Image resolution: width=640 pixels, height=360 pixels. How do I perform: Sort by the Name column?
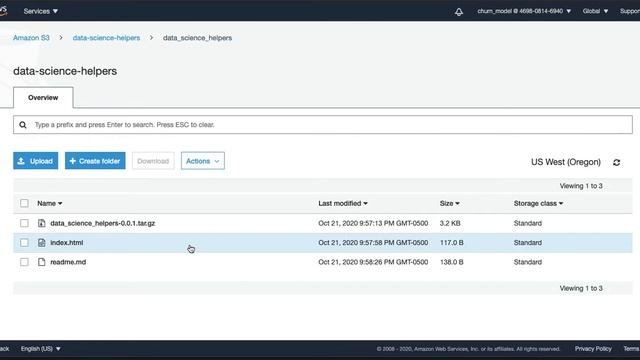coord(49,203)
